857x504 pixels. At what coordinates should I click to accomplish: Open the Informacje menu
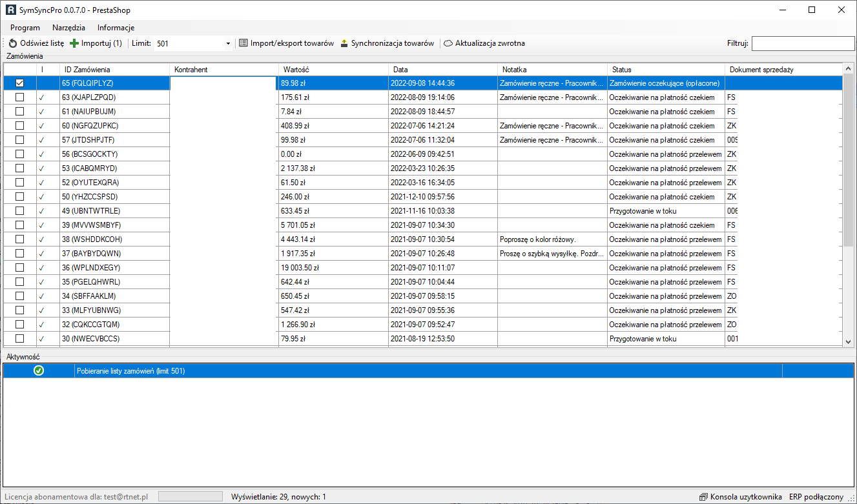[x=116, y=28]
